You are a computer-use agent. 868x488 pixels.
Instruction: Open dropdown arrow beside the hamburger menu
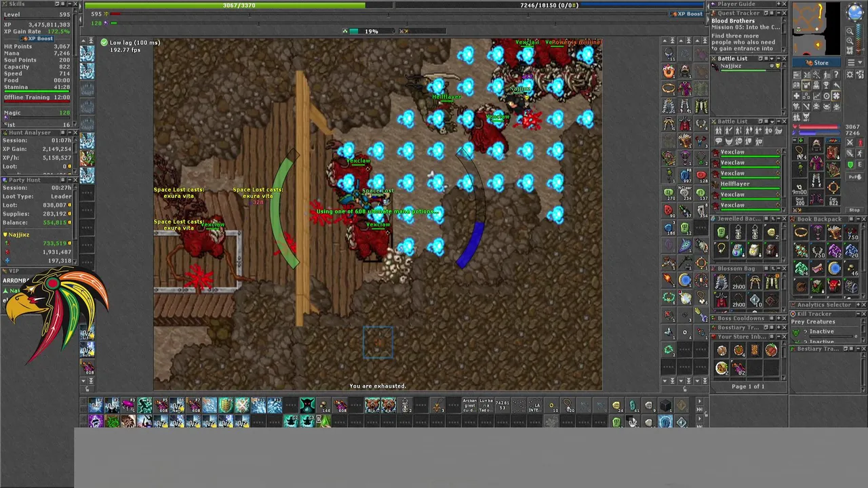point(861,62)
